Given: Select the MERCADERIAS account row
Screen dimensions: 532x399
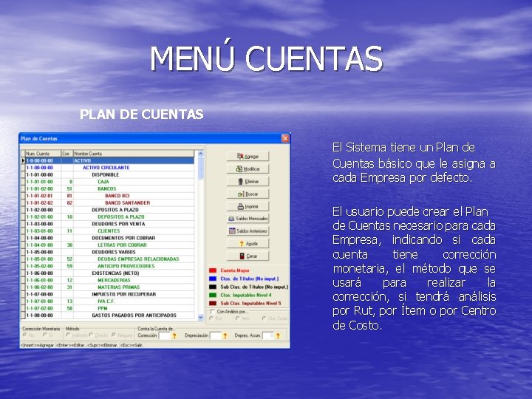Looking at the screenshot, I should pyautogui.click(x=108, y=280).
